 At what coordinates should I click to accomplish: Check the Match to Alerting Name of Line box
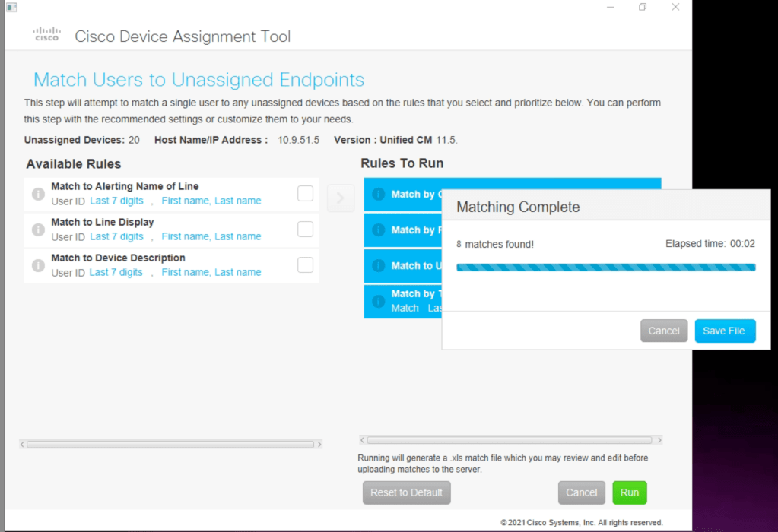[x=305, y=194]
